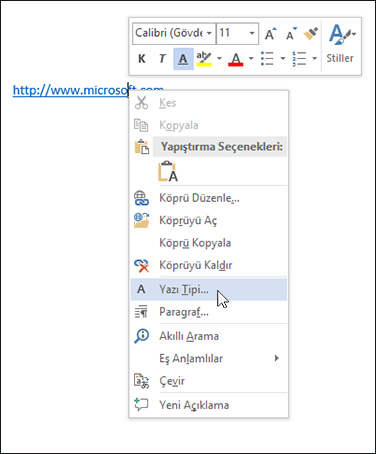This screenshot has width=376, height=454.
Task: Click the bullet list icon
Action: tap(268, 59)
